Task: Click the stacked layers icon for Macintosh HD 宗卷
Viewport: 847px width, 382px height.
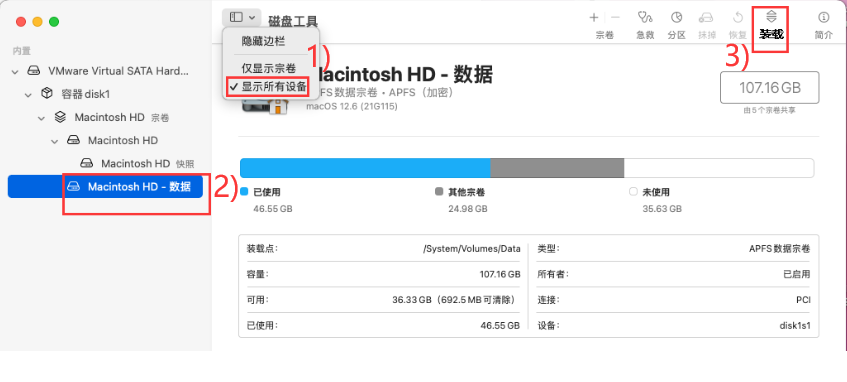Action: 60,117
